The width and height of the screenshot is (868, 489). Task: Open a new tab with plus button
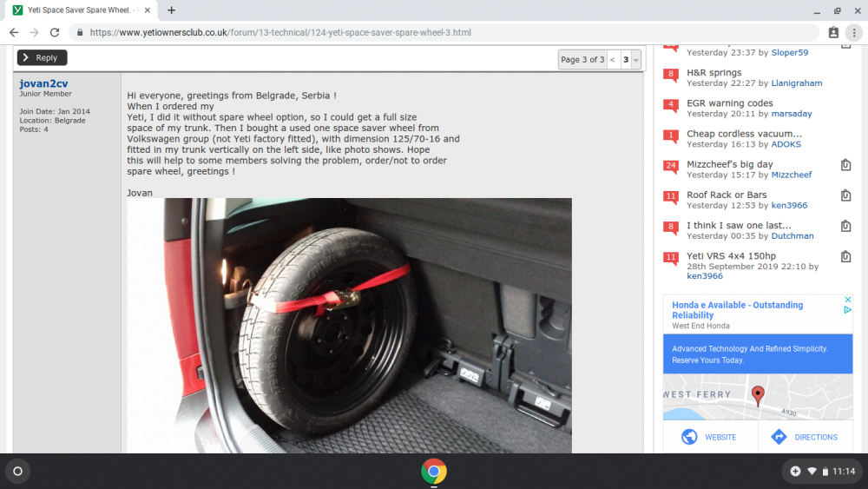172,10
